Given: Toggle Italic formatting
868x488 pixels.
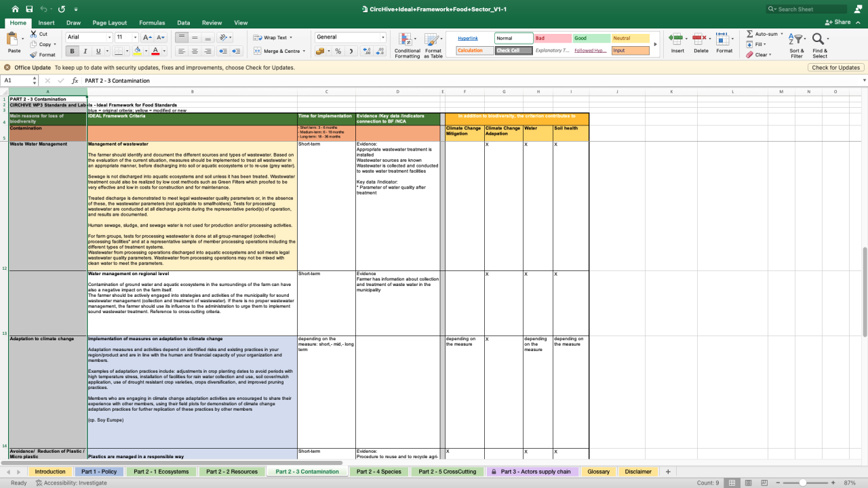Looking at the screenshot, I should coord(85,51).
